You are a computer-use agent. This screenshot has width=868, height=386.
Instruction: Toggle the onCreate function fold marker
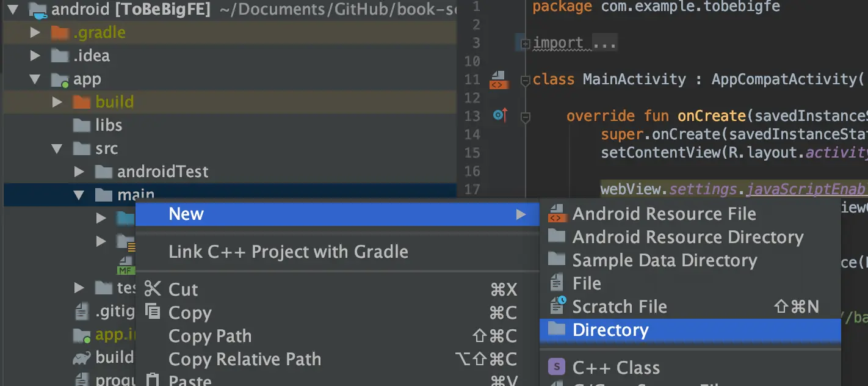click(x=525, y=116)
